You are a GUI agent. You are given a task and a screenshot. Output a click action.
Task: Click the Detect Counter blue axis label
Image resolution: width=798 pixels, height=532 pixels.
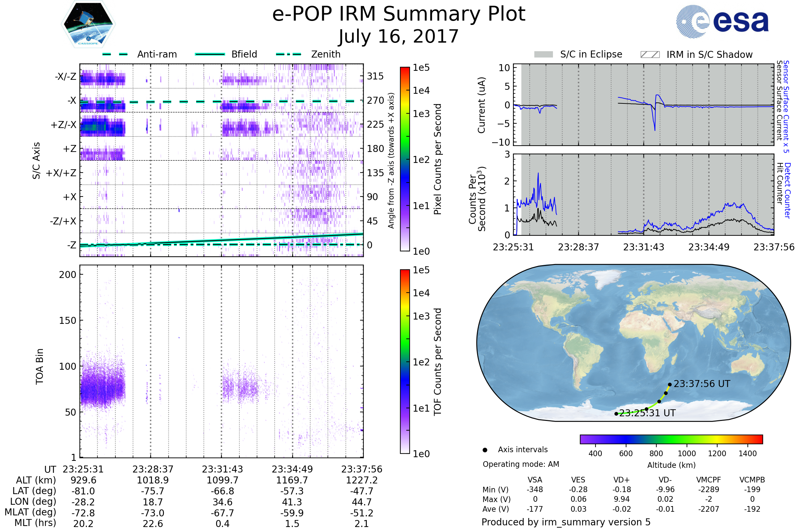tap(787, 190)
